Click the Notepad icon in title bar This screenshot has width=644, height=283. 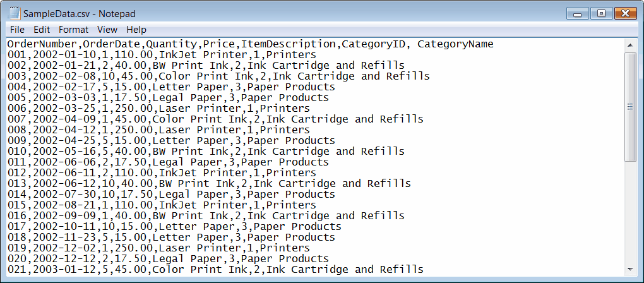tap(15, 13)
